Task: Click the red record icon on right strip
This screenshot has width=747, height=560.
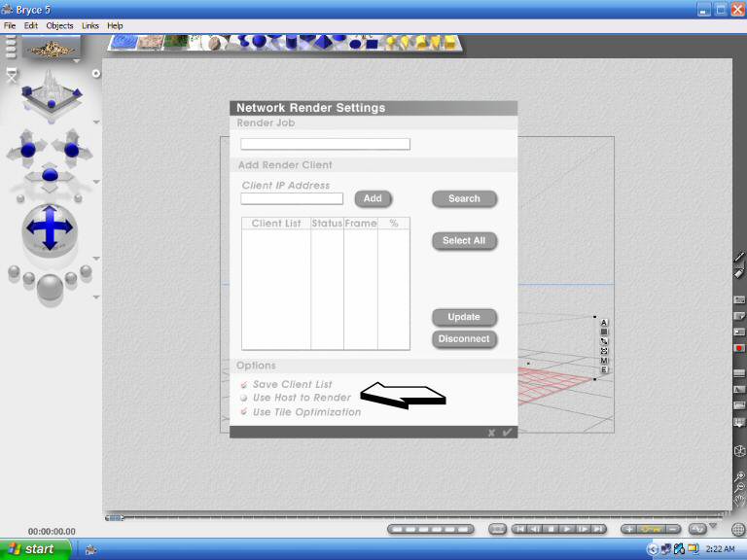Action: coord(739,348)
